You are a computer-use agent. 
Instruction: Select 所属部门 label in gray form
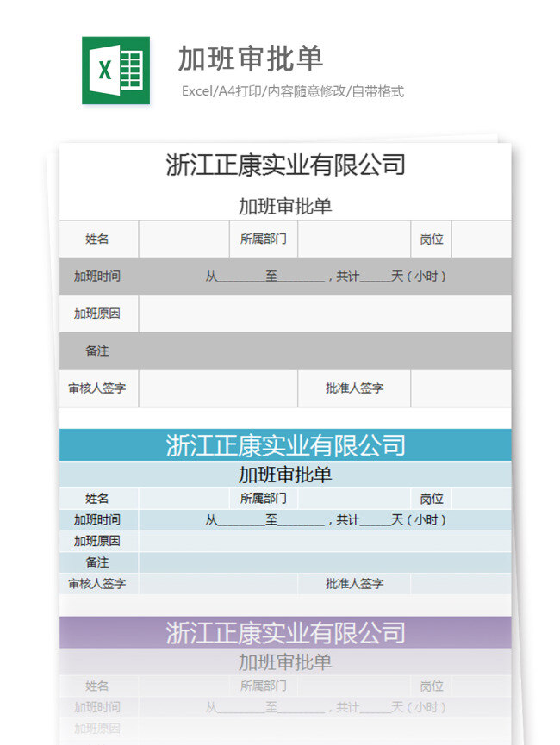pos(264,239)
